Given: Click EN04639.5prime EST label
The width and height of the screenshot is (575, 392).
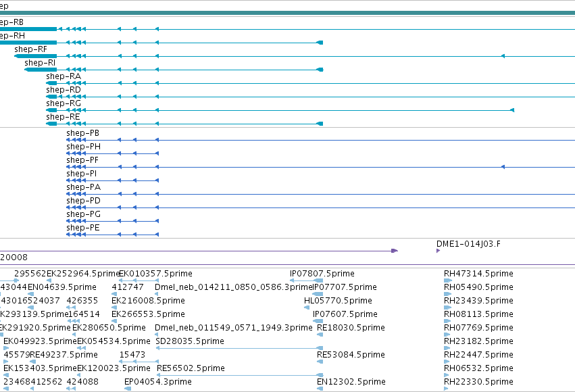Looking at the screenshot, I should (62, 287).
